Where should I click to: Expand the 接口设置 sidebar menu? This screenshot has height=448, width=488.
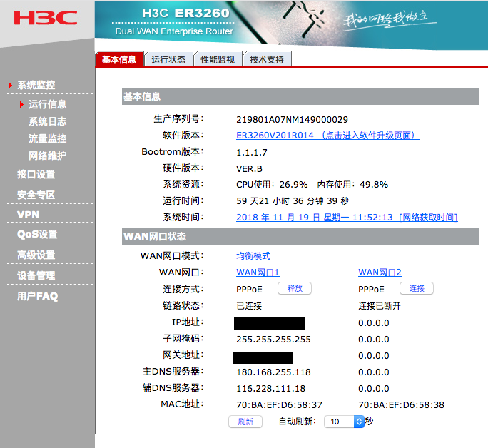pos(36,174)
